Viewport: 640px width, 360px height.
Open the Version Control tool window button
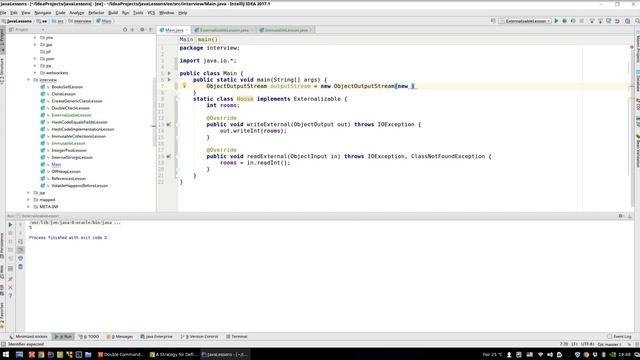pyautogui.click(x=200, y=336)
